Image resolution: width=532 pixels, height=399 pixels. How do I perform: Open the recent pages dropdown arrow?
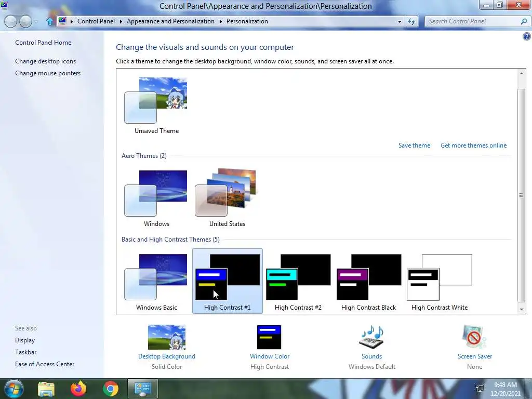(x=36, y=22)
